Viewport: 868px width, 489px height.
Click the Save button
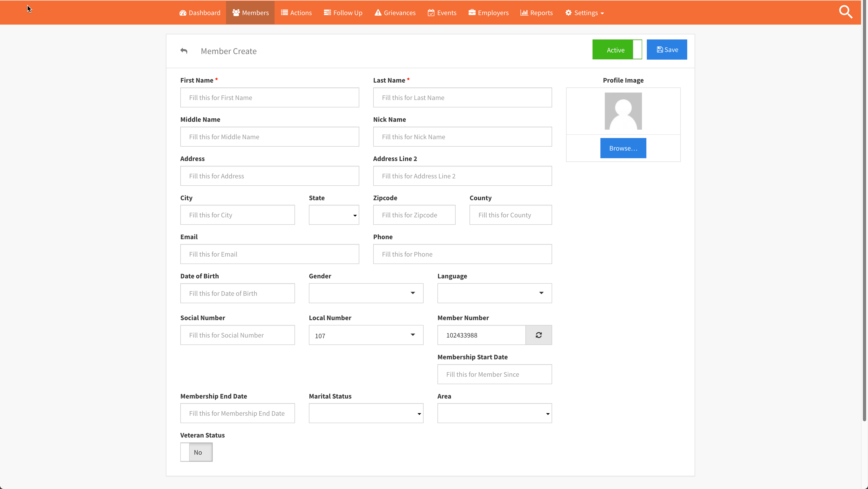(667, 49)
